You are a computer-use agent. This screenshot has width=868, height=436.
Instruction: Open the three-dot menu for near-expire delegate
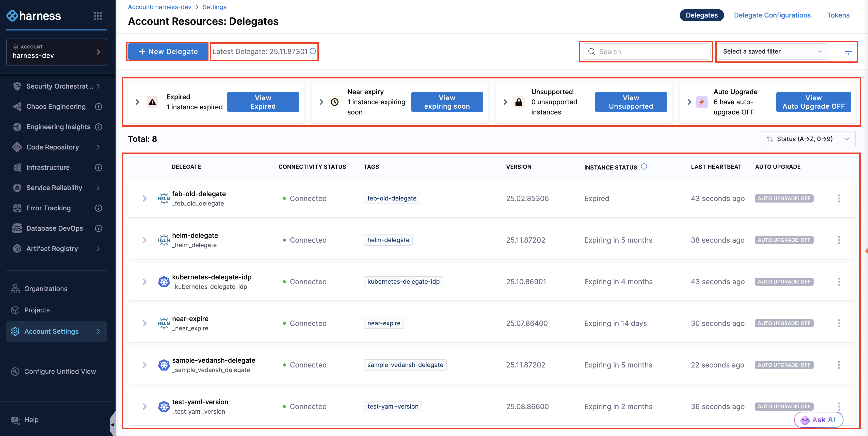tap(839, 323)
